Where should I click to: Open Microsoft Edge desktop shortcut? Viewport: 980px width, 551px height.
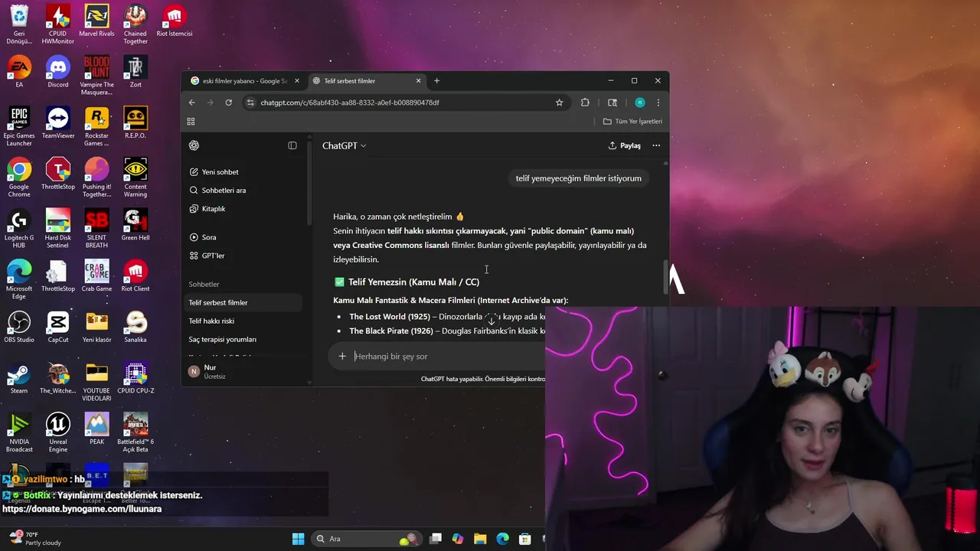[x=19, y=279]
